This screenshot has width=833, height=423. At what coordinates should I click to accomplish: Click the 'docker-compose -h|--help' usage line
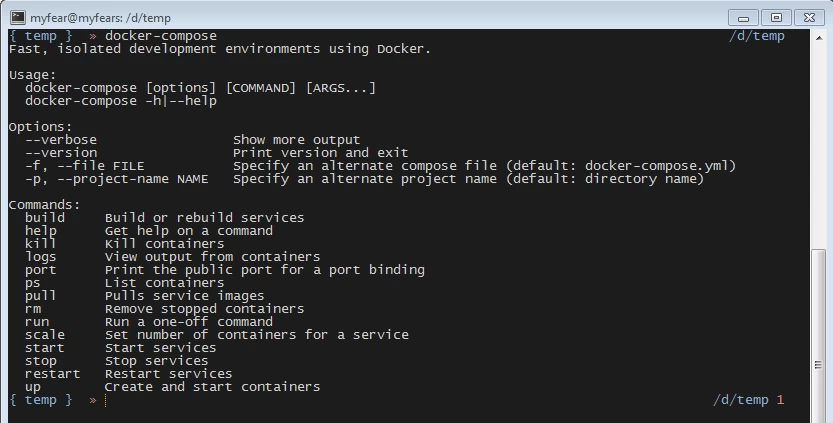click(x=121, y=101)
